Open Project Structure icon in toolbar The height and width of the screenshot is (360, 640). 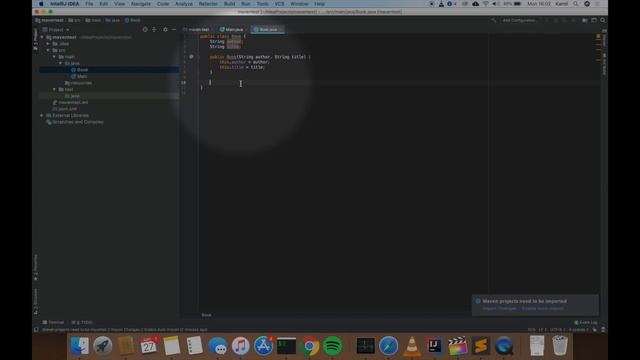click(585, 20)
